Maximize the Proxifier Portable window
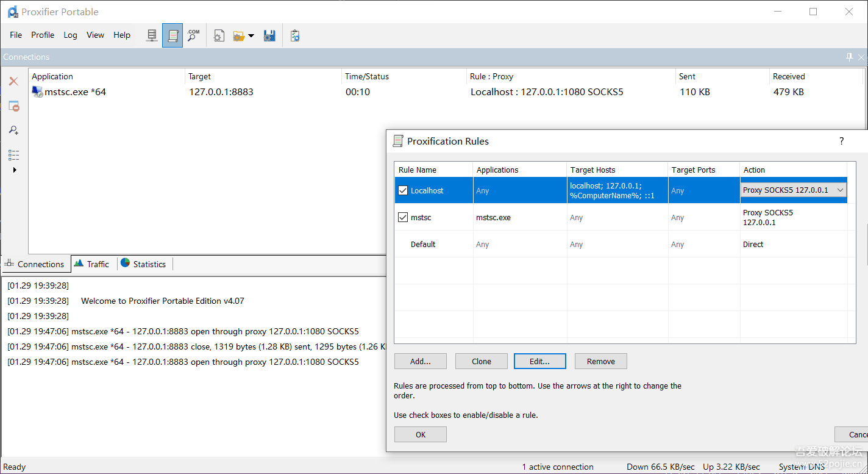This screenshot has width=868, height=474. coord(813,12)
